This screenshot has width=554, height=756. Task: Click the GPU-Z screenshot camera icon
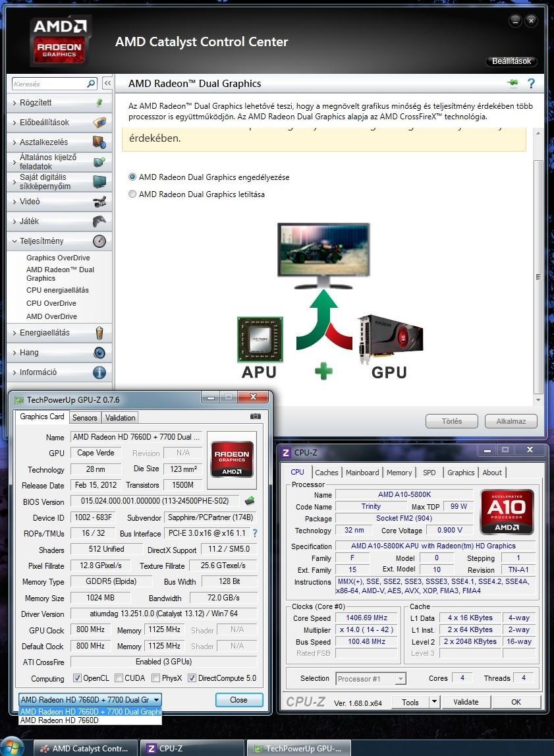(256, 416)
